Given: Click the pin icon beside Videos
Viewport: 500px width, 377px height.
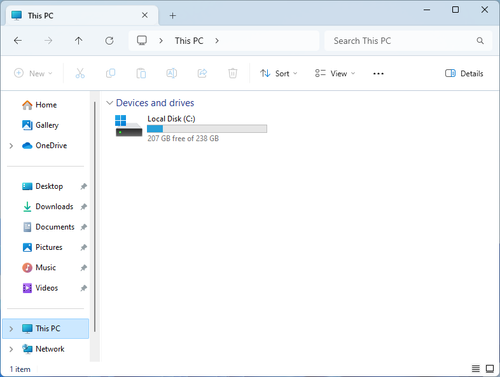Looking at the screenshot, I should (84, 288).
